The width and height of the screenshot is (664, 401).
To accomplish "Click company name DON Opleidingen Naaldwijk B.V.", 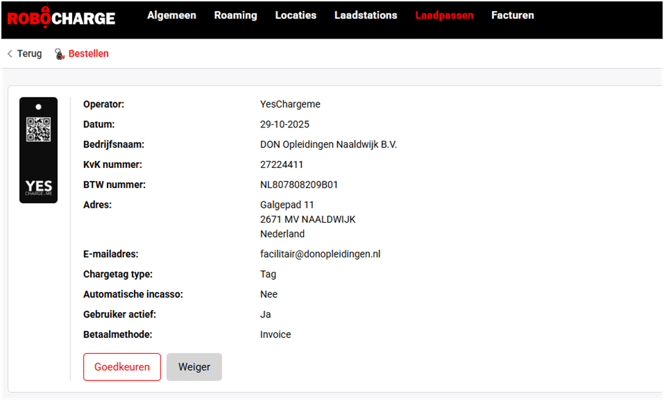I will tap(328, 145).
